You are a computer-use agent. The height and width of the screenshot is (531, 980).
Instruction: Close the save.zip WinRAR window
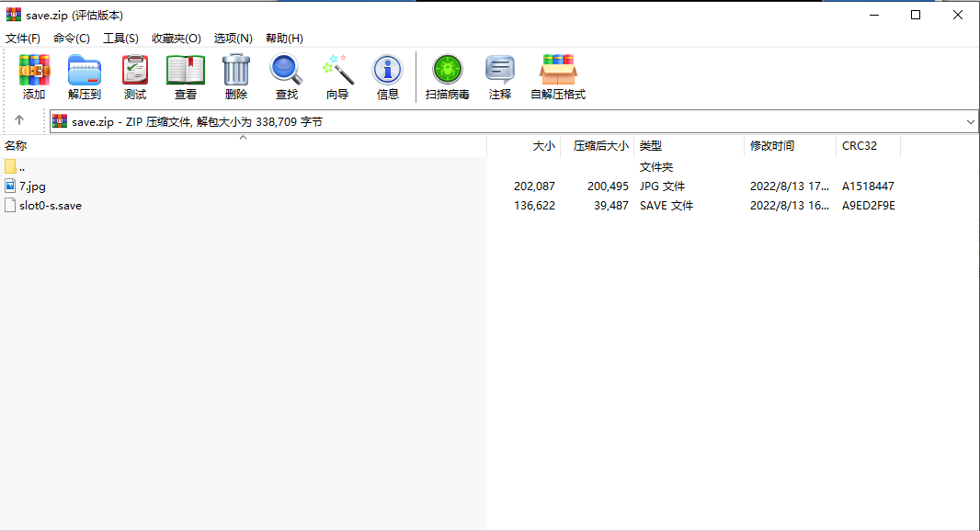pos(958,15)
